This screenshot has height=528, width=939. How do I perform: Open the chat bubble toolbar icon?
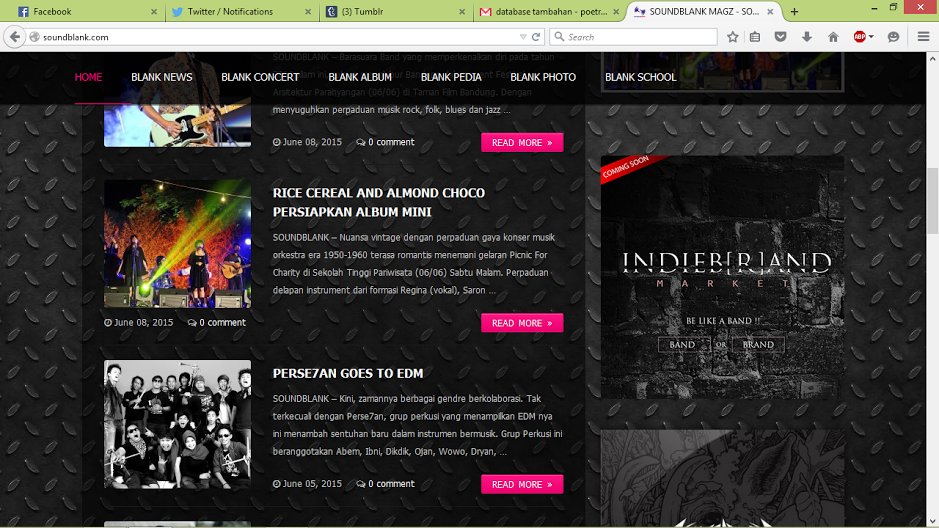click(893, 37)
